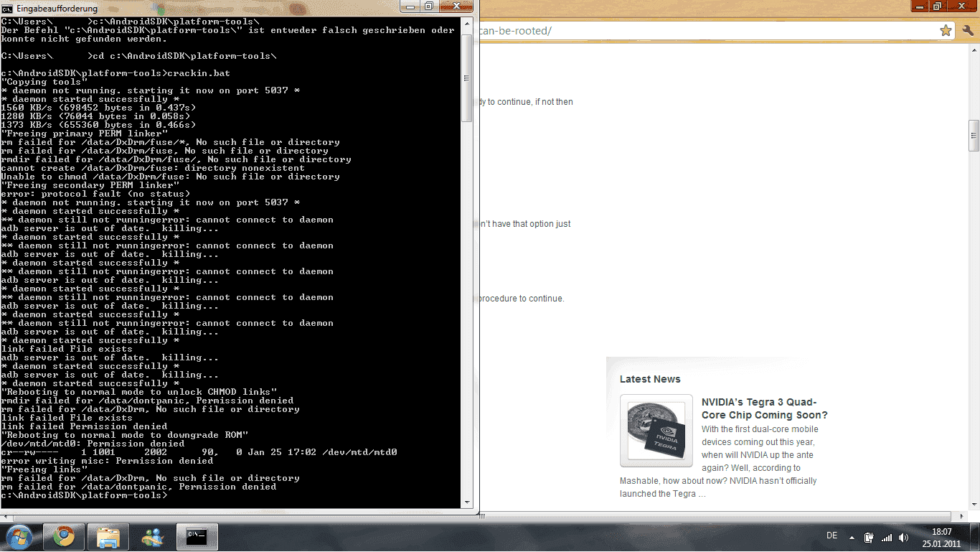Screen dimensions: 980x552
Task: Click the Chrome bookmark star icon
Action: [x=946, y=30]
